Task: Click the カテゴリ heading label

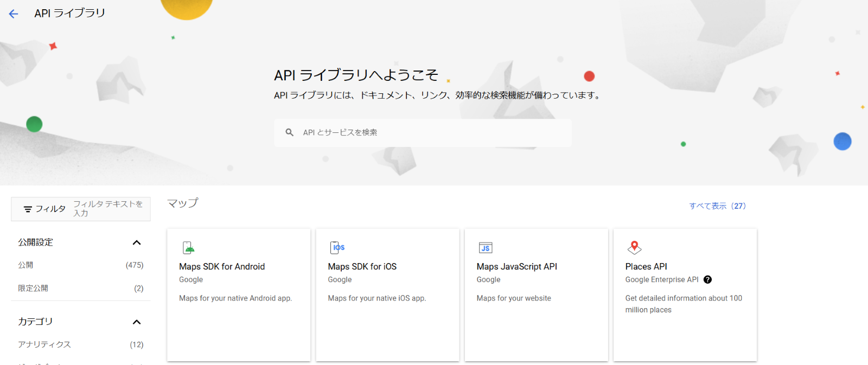Action: click(x=35, y=322)
